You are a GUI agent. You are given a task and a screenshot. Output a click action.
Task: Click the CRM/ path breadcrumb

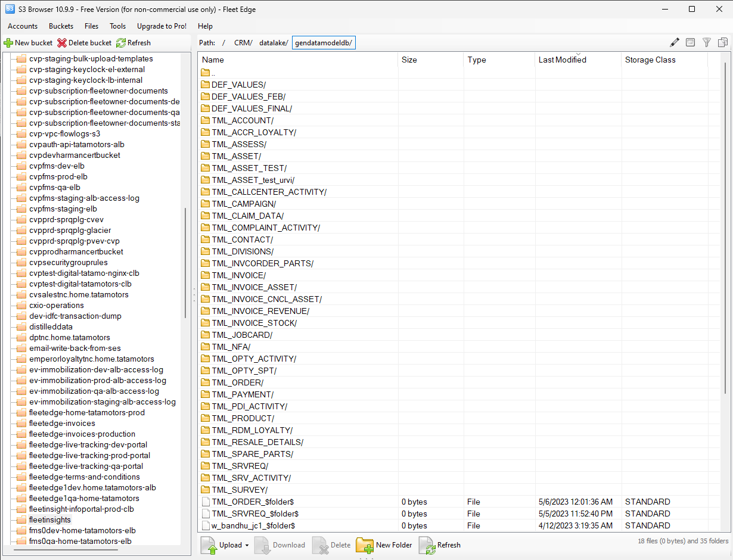click(243, 43)
